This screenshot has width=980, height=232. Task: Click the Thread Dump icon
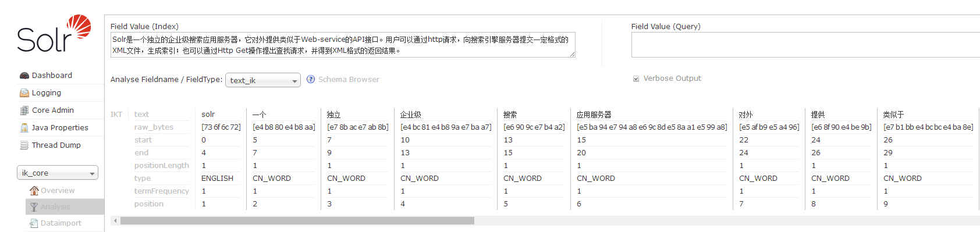[24, 145]
